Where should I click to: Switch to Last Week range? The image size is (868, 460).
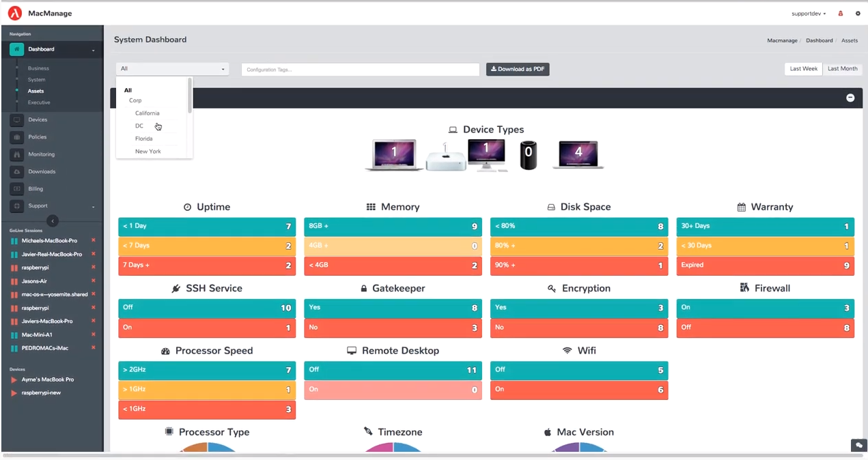pyautogui.click(x=804, y=69)
